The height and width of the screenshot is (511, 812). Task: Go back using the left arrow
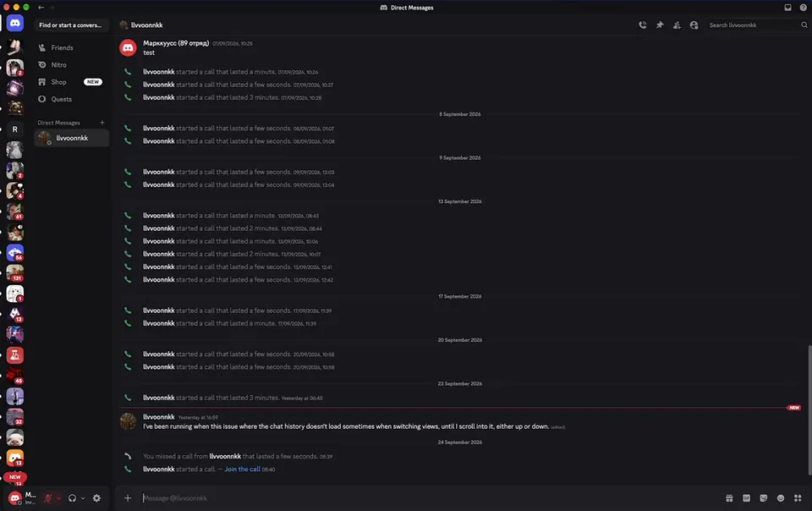coord(41,8)
